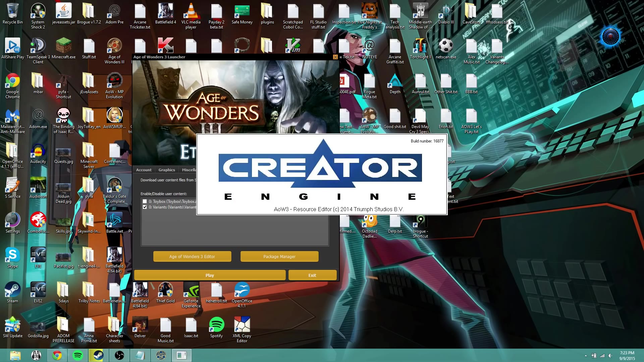Open the plugins folder on desktop
644x362 pixels.
(267, 14)
